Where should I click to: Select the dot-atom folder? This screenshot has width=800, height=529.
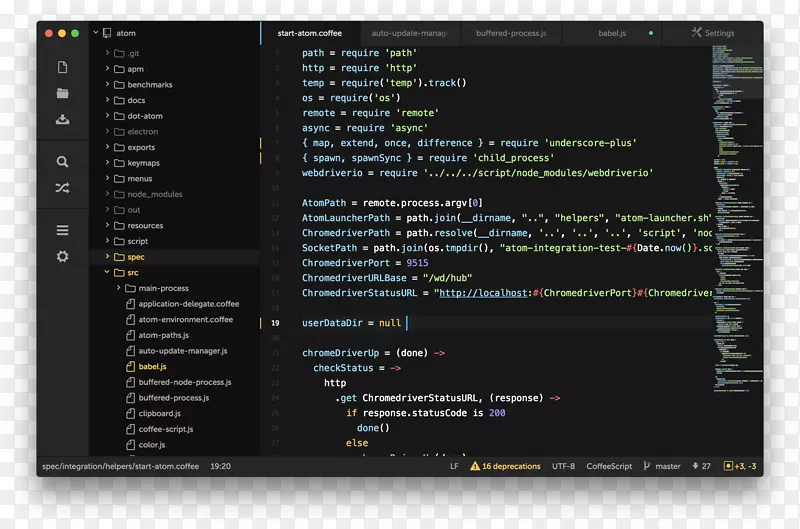pyautogui.click(x=145, y=116)
